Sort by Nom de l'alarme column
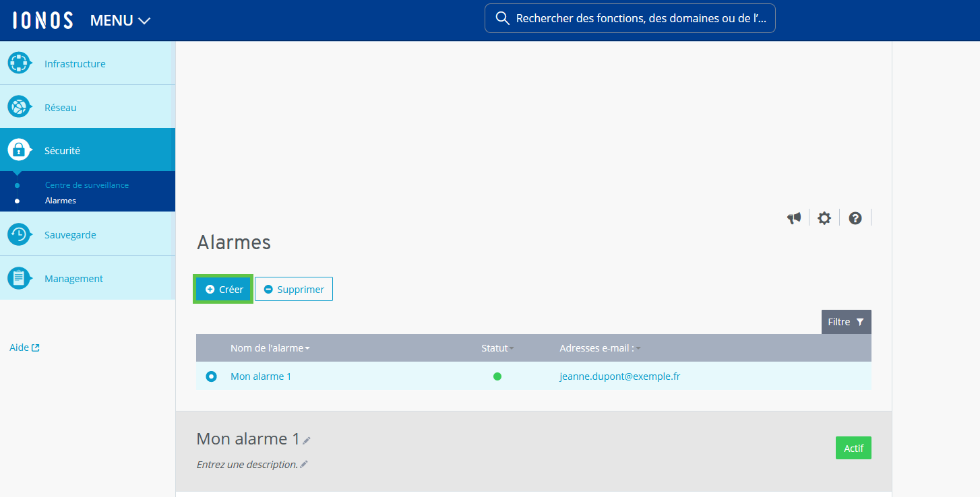Screen dimensions: 980x497 click(270, 348)
